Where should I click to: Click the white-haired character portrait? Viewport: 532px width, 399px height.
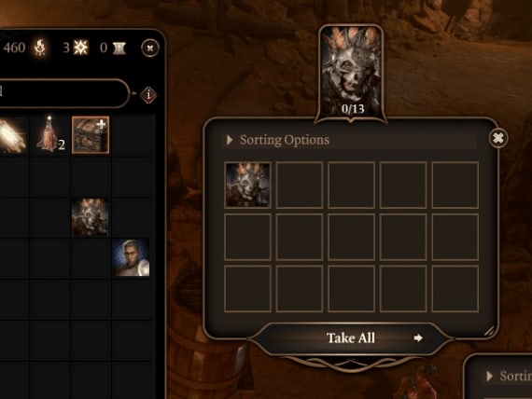click(x=131, y=258)
